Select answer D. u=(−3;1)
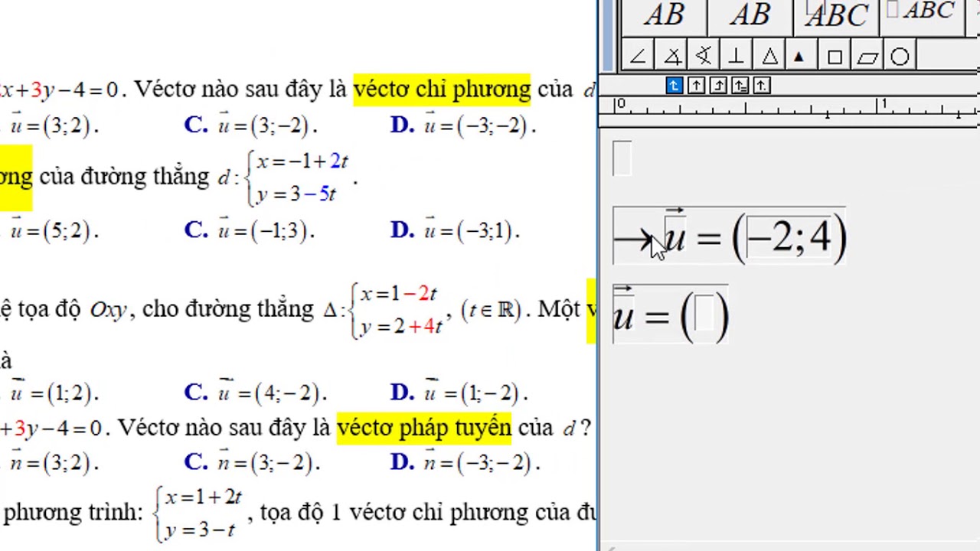Screen dimensions: 980x551 (455, 230)
